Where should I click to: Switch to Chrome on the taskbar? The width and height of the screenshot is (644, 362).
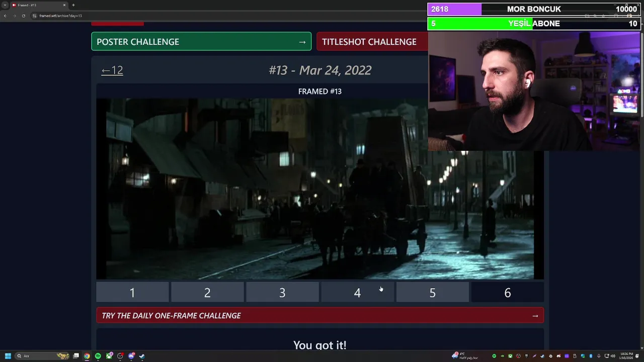click(87, 356)
